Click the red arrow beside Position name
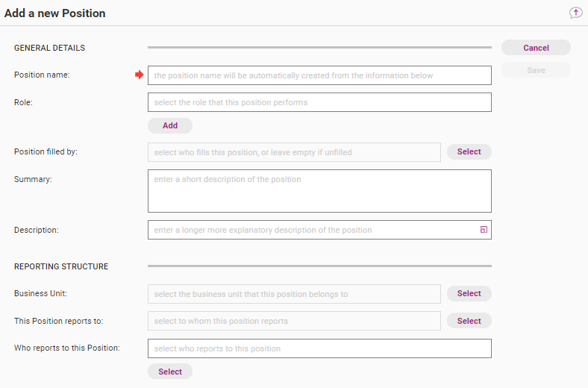The image size is (588, 388). 139,75
